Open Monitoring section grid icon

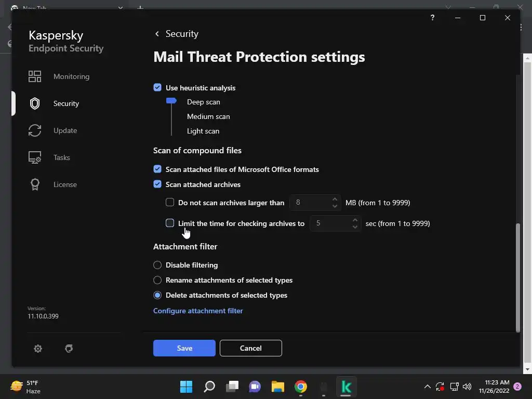point(35,76)
